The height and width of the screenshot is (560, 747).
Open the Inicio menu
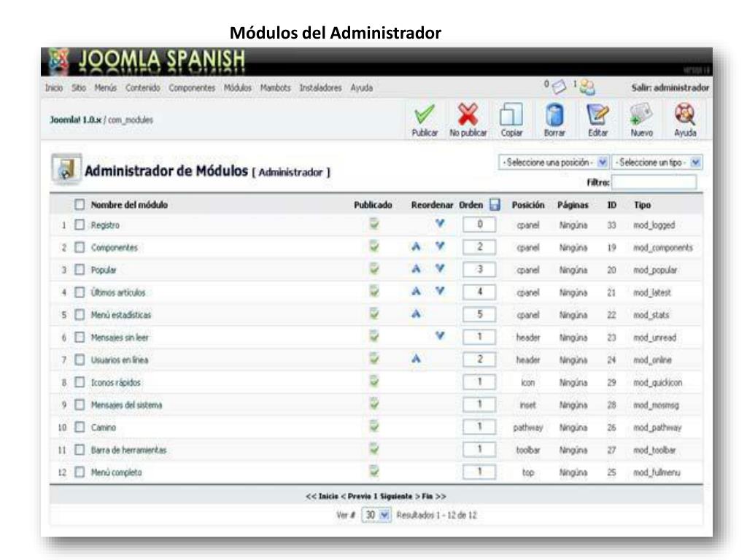click(x=54, y=87)
